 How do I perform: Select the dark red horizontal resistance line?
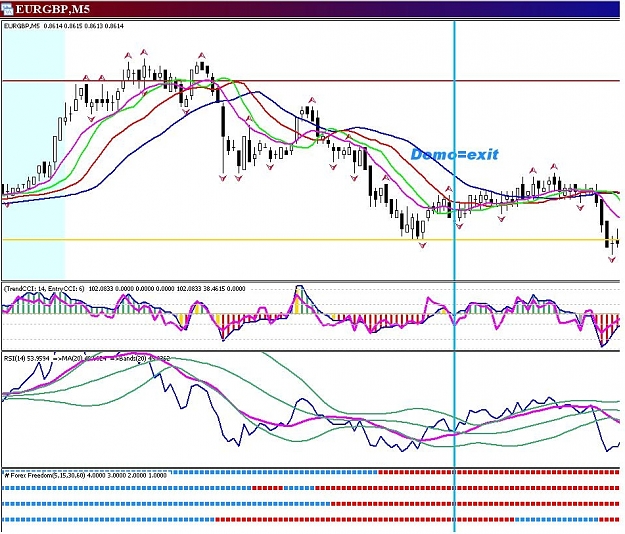[x=311, y=81]
